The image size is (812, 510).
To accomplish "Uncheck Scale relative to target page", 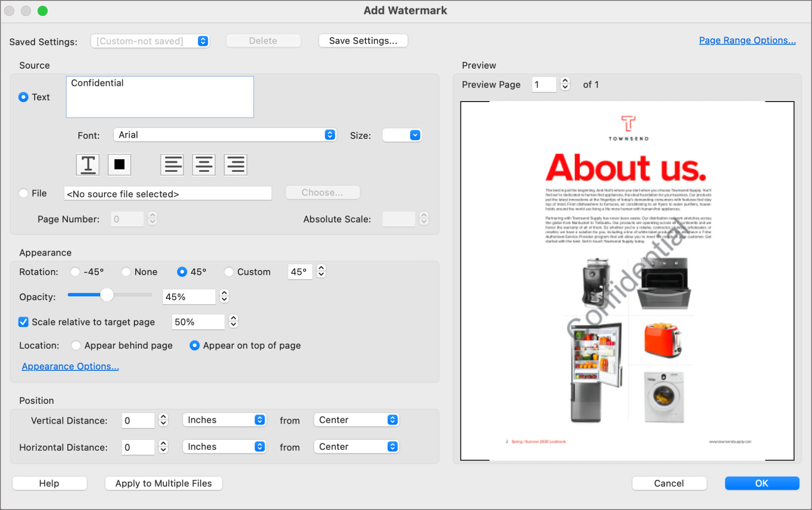I will (23, 322).
